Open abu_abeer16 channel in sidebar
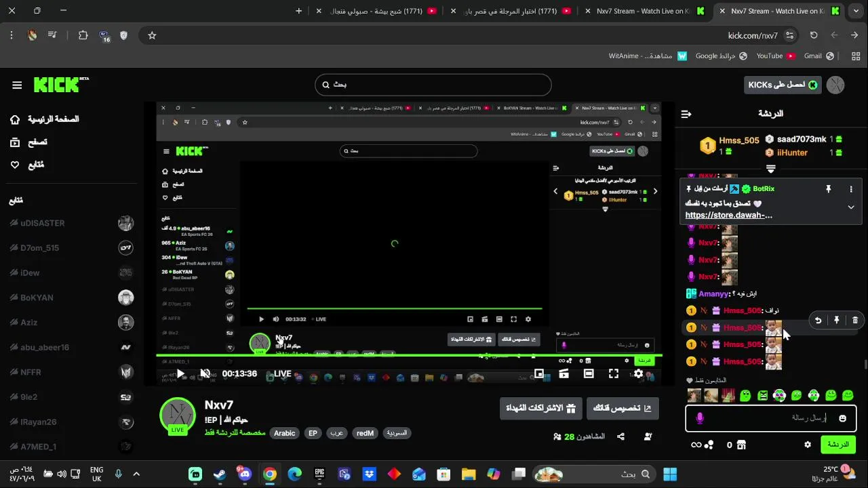868x488 pixels. (x=71, y=347)
